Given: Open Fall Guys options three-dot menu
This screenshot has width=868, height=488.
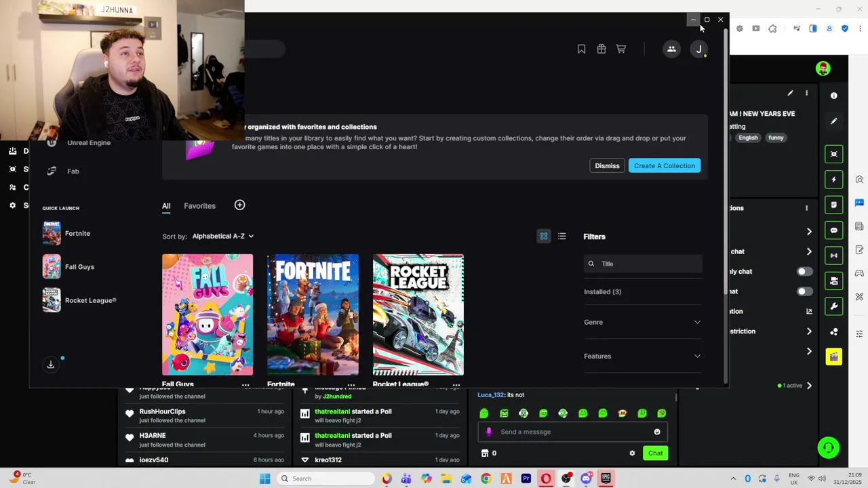Looking at the screenshot, I should [x=245, y=384].
